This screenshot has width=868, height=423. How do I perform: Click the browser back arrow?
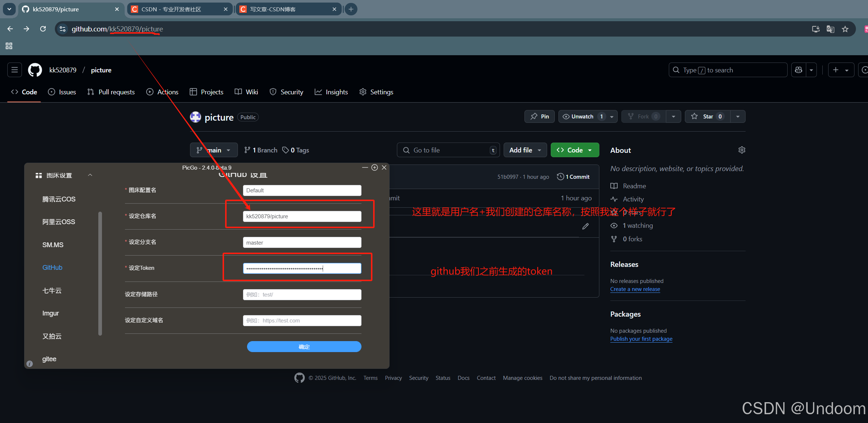tap(10, 29)
